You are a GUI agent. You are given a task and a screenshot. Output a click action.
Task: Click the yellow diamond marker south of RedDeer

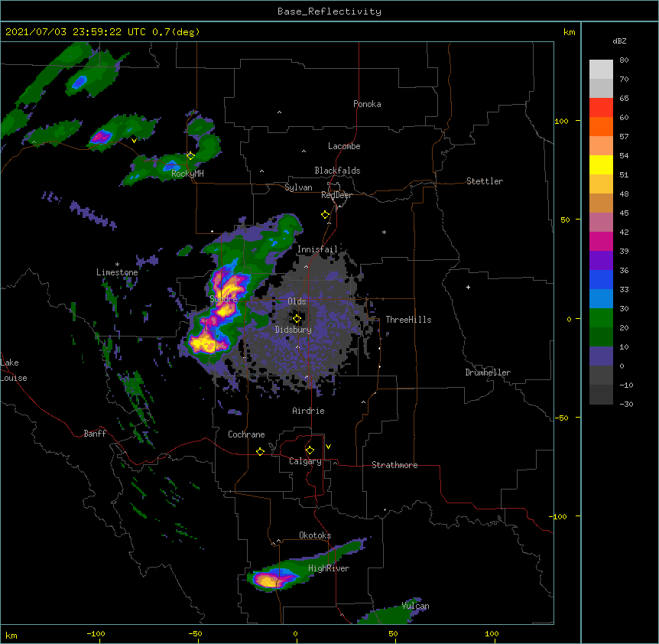coord(326,215)
